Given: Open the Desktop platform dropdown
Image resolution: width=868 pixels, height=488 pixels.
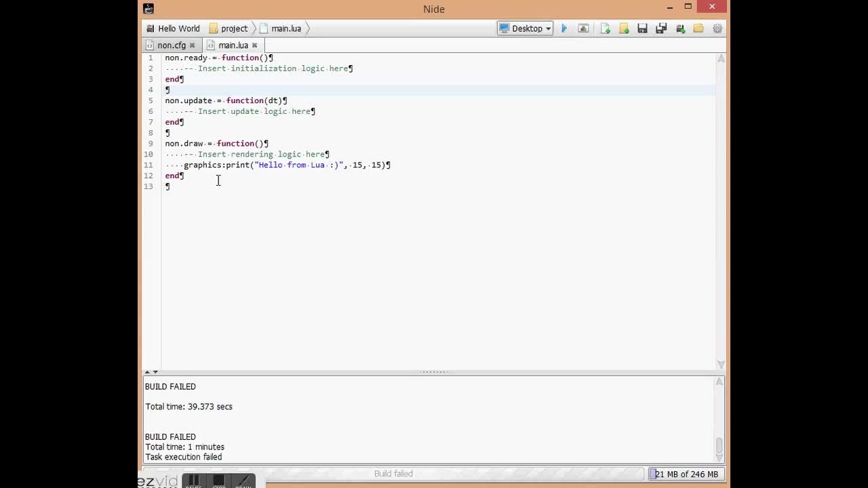Looking at the screenshot, I should 525,28.
